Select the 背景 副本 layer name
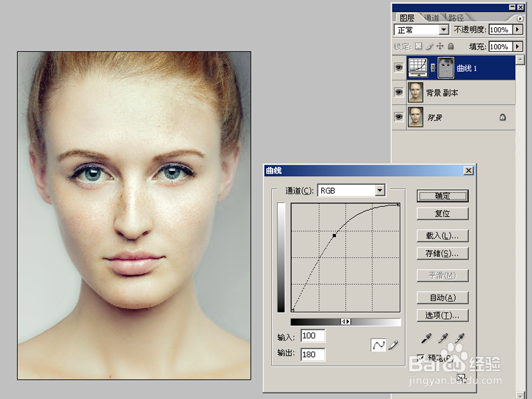Screen dimensions: 532x399 click(x=442, y=92)
